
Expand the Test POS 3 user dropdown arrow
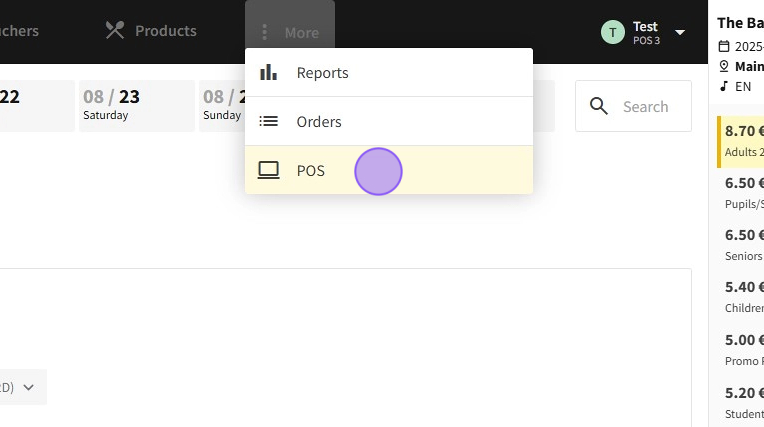point(680,32)
